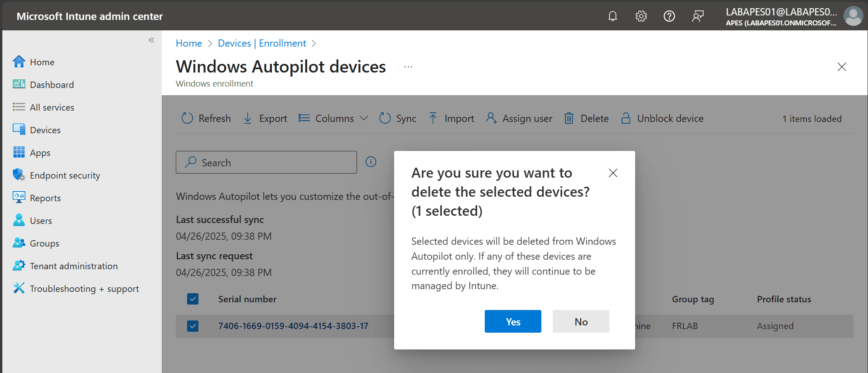Collapse the left navigation sidebar

click(151, 40)
